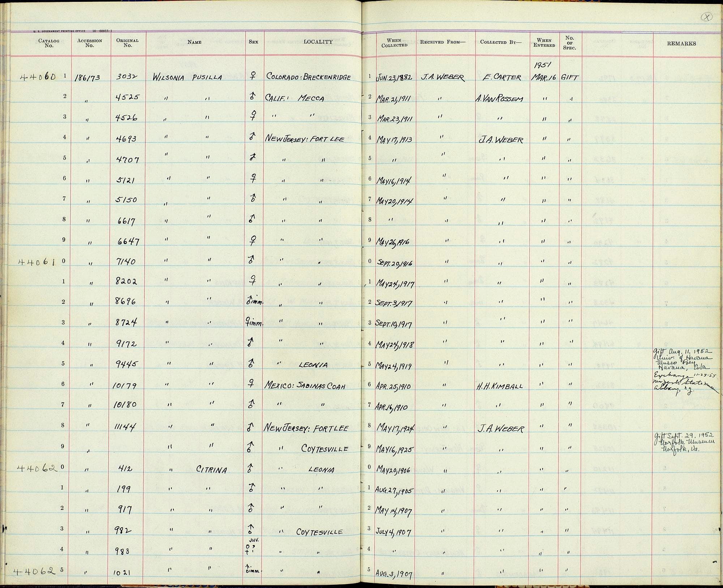Click original number 5121
Viewport: 723px width, 588px height.
(125, 179)
